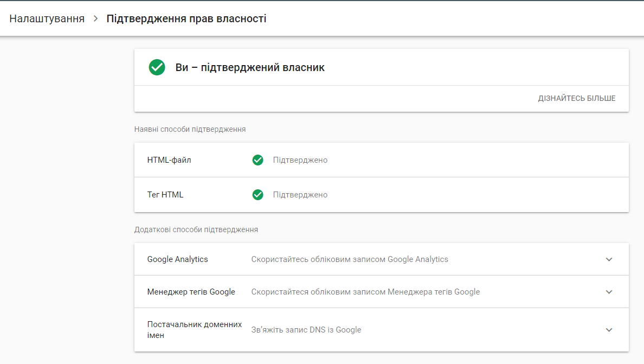This screenshot has height=364, width=644.
Task: Expand the Менеджер тегів Google method
Action: pyautogui.click(x=609, y=292)
